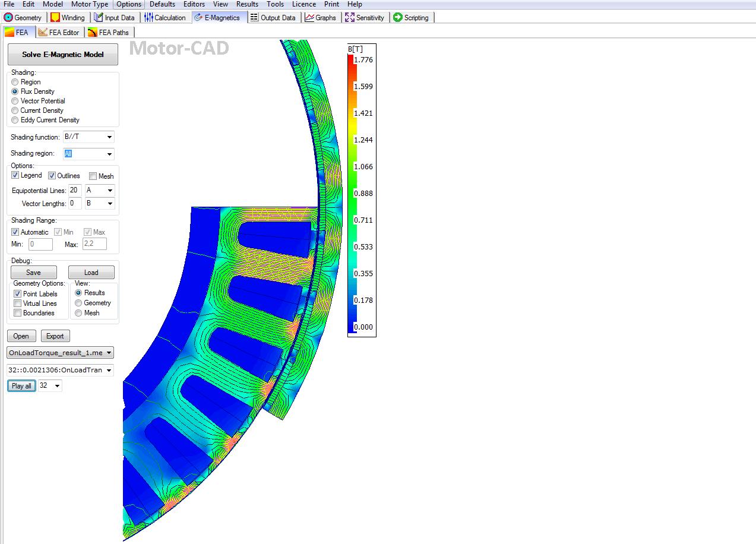Click the Equipotential Lines input field
The height and width of the screenshot is (544, 756).
pyautogui.click(x=74, y=191)
